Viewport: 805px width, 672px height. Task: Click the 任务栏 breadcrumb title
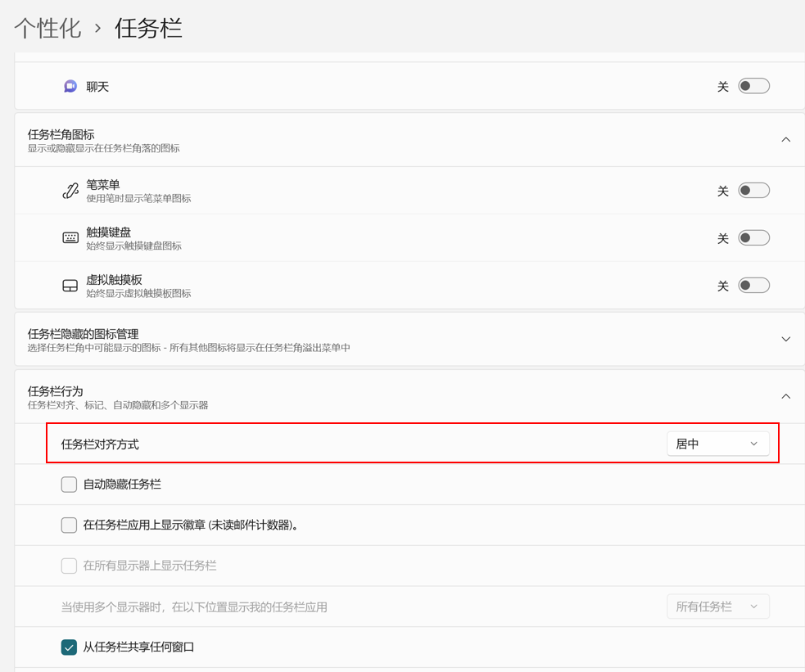148,28
